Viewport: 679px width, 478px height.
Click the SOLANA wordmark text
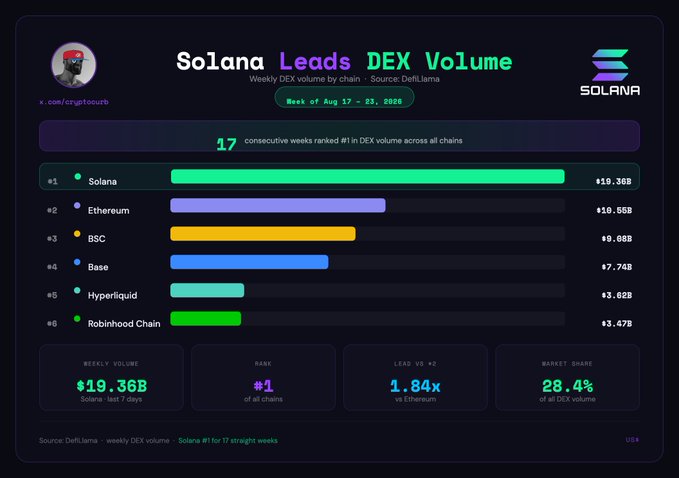pos(610,90)
